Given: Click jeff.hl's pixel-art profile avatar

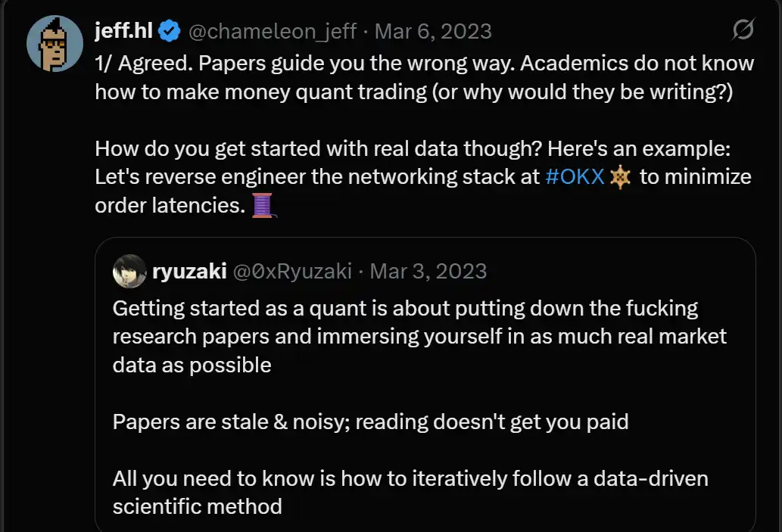Looking at the screenshot, I should (54, 42).
